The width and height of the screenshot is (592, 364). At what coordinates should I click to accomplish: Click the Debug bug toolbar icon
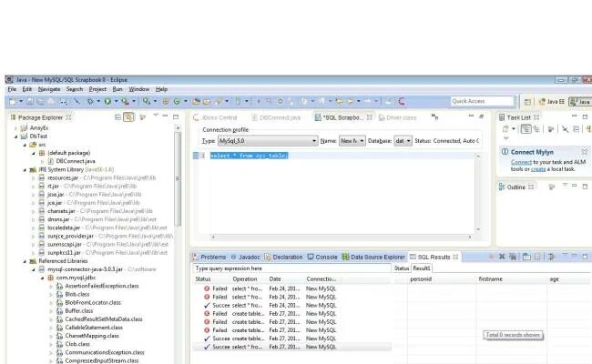pos(90,101)
